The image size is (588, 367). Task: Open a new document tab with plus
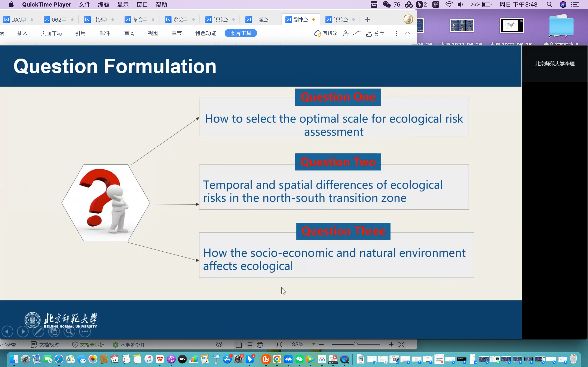pos(367,19)
